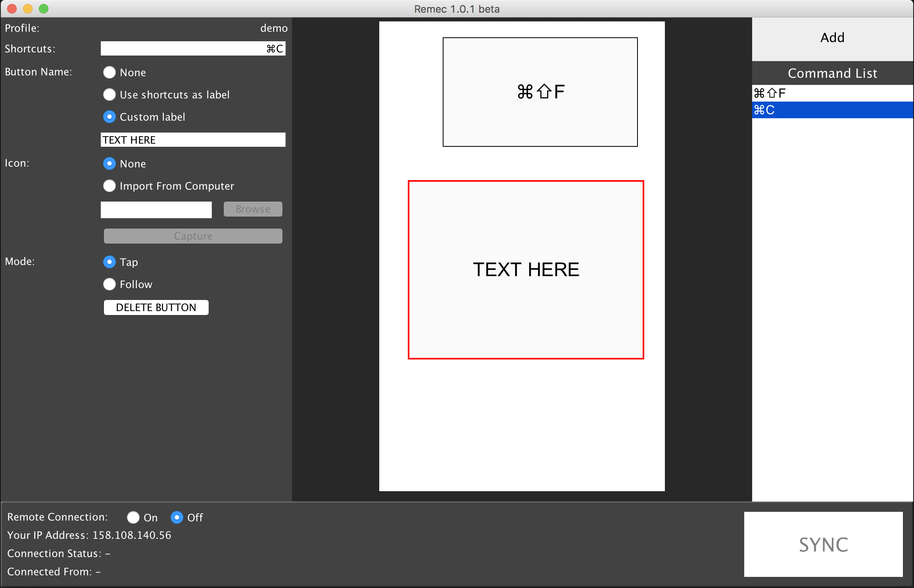This screenshot has height=588, width=914.
Task: Select the 'Custom label' radio button
Action: point(109,117)
